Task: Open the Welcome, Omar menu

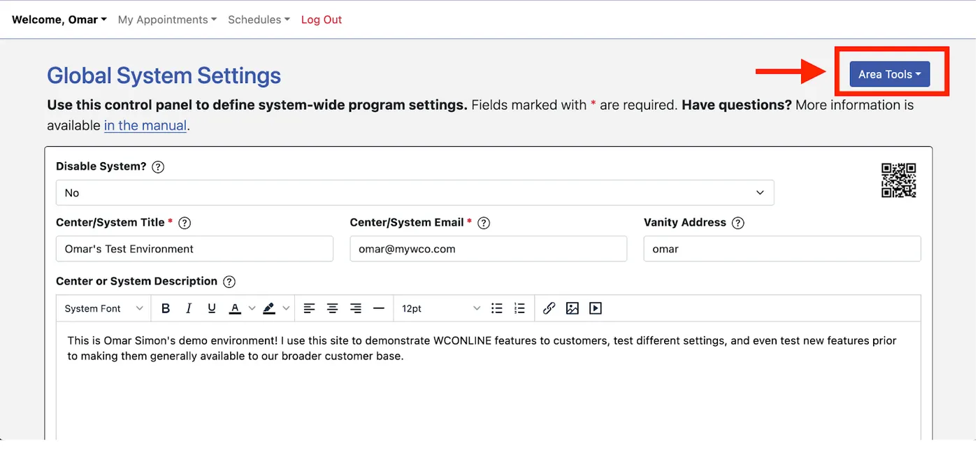Action: (59, 20)
